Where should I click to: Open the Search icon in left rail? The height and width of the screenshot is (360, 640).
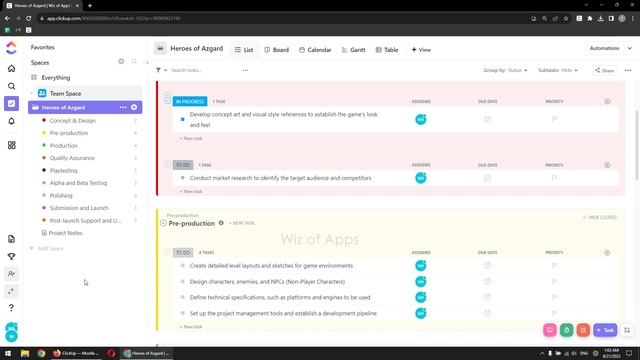(11, 86)
